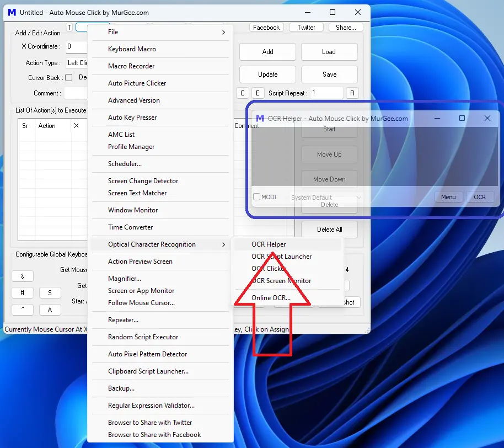Focus the Comment input field
This screenshot has height=448, width=504.
(x=76, y=93)
